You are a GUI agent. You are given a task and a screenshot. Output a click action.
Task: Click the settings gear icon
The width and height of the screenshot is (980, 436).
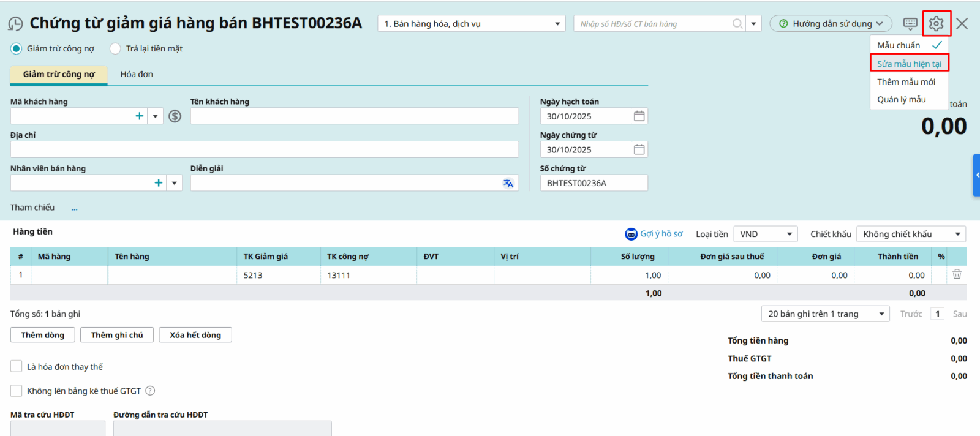click(x=936, y=24)
